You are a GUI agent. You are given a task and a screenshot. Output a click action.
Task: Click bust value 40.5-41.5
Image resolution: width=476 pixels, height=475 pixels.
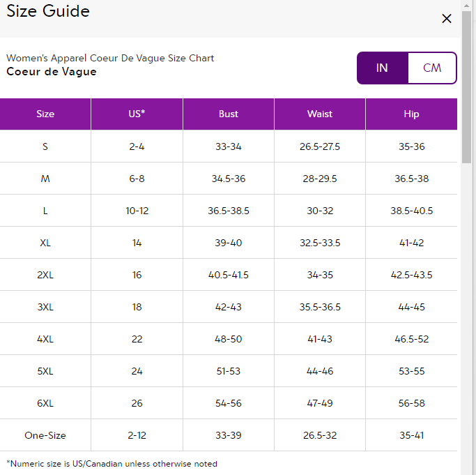[x=229, y=275]
